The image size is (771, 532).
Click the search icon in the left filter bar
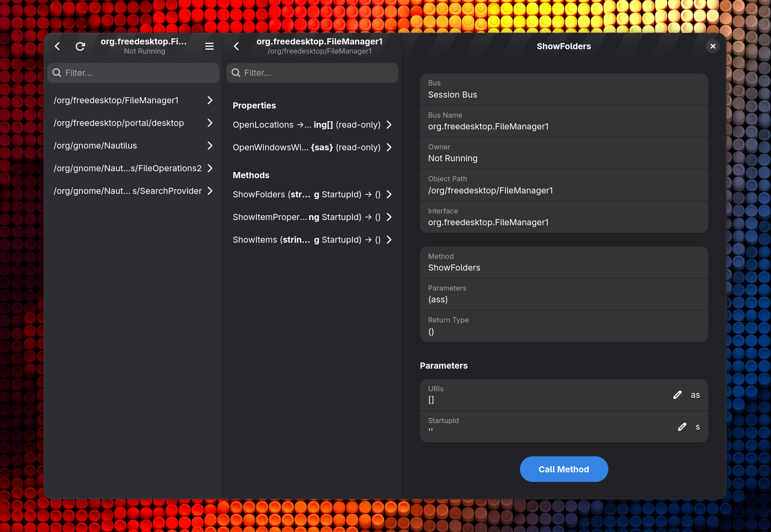pyautogui.click(x=57, y=73)
